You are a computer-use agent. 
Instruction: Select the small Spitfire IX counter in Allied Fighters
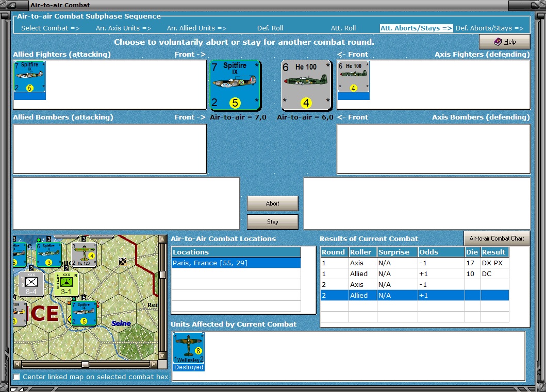point(29,80)
